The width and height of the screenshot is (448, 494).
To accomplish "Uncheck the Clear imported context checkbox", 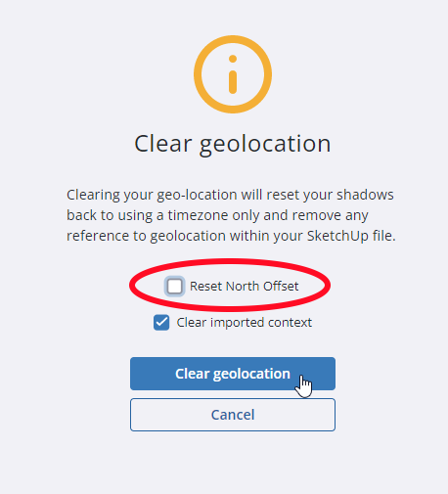I will coord(161,323).
